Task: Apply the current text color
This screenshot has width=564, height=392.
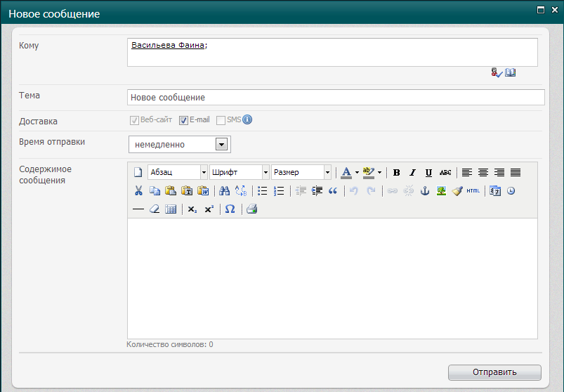Action: click(x=346, y=173)
